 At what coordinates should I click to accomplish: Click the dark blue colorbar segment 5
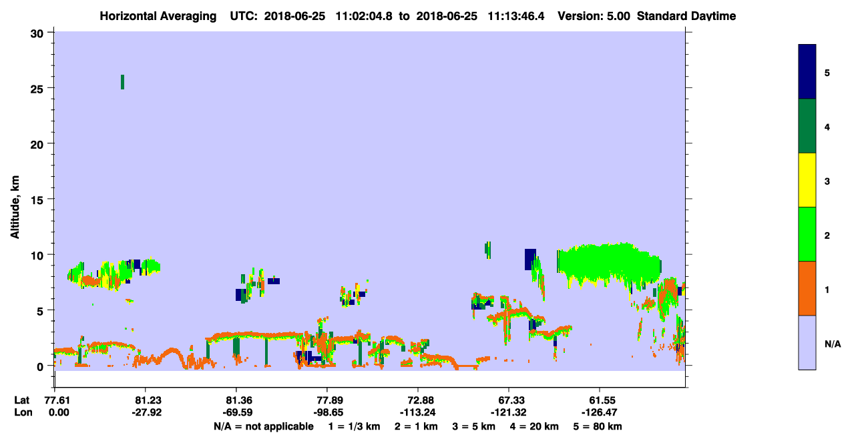807,71
